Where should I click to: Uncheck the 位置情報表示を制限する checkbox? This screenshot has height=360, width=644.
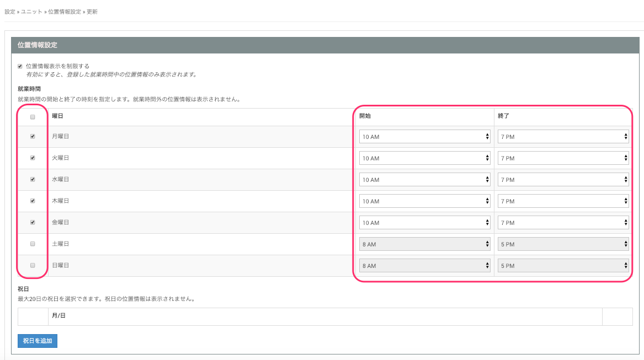click(x=20, y=66)
